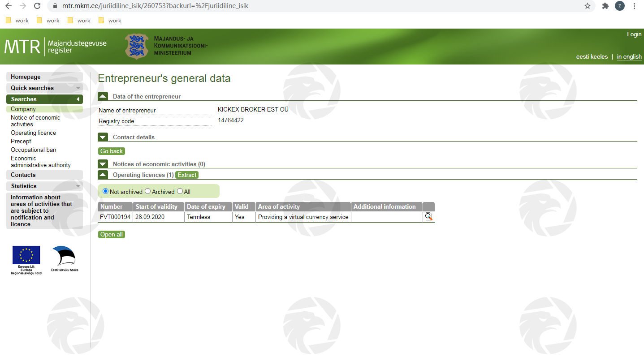Image resolution: width=644 pixels, height=361 pixels.
Task: Open the Chrome profile avatar
Action: 620,6
